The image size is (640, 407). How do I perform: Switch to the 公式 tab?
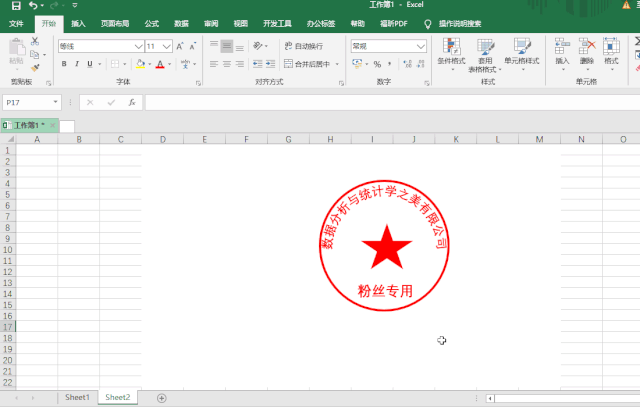click(151, 24)
